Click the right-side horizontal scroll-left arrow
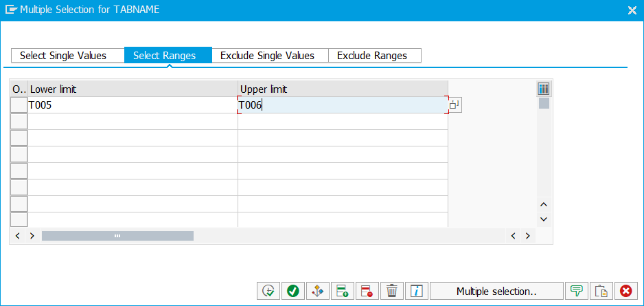644x306 pixels. click(513, 236)
